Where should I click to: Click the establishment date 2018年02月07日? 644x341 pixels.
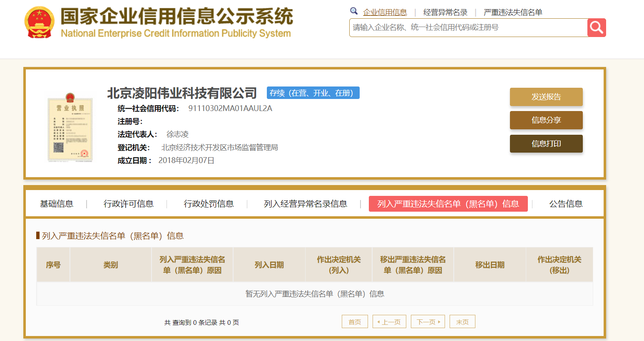click(x=186, y=161)
